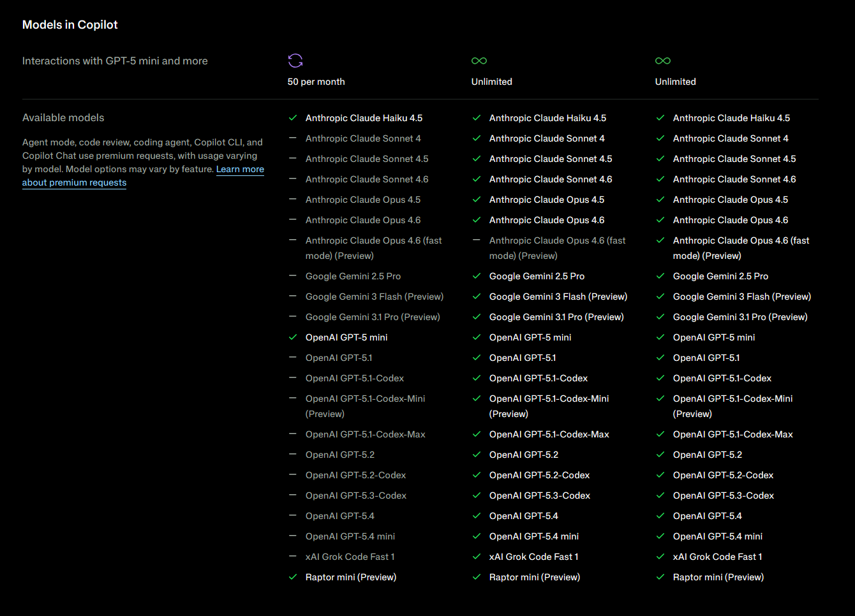Click the dash icon beside grayed-out Gemini 3.1 Pro (Preview)
Viewport: 855px width, 616px height.
pyautogui.click(x=293, y=316)
